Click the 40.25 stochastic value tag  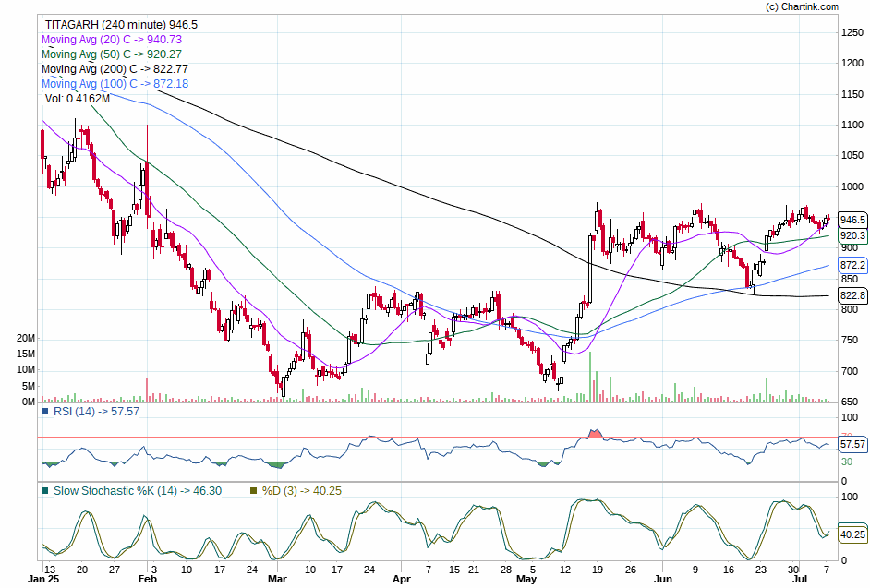pos(852,534)
